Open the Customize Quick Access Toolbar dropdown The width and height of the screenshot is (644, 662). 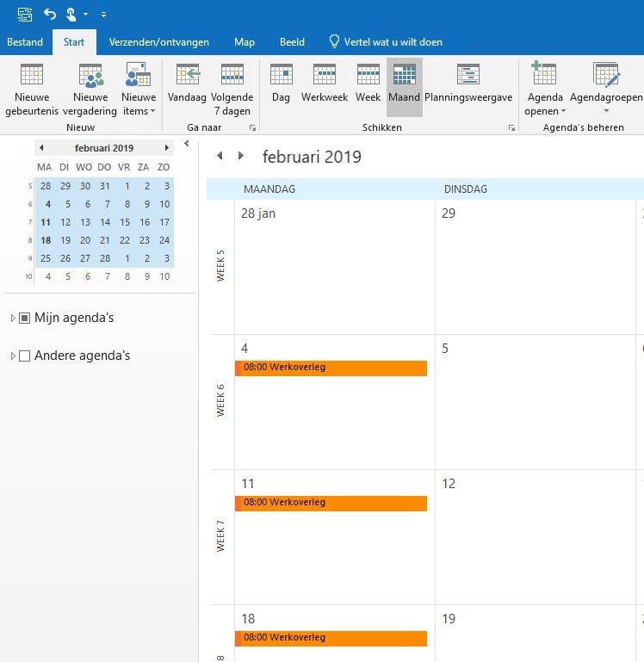[x=103, y=15]
